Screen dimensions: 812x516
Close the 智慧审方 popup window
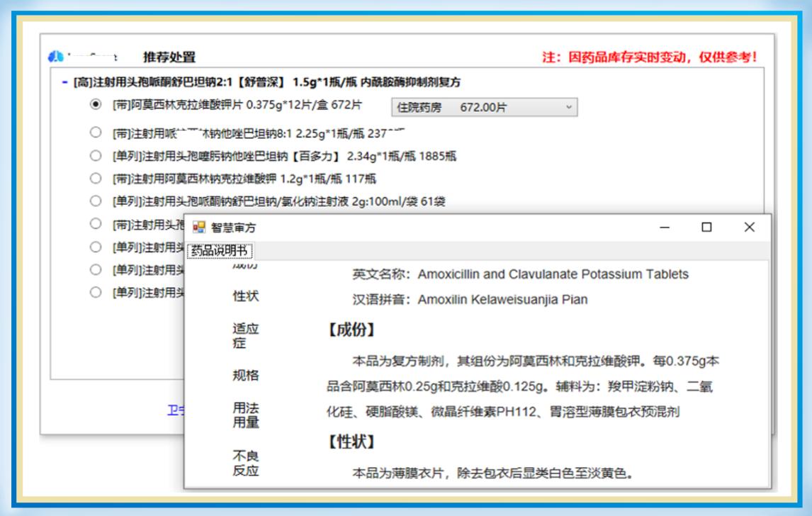(749, 228)
